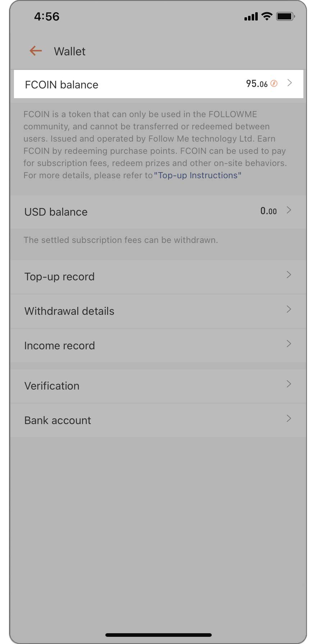Tap chevron next to Withdrawal details
This screenshot has width=316, height=644.
pos(289,309)
